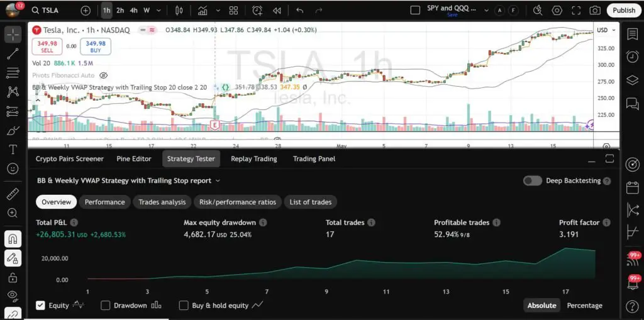644x320 pixels.
Task: Add symbol with plus circle button
Action: [86, 11]
